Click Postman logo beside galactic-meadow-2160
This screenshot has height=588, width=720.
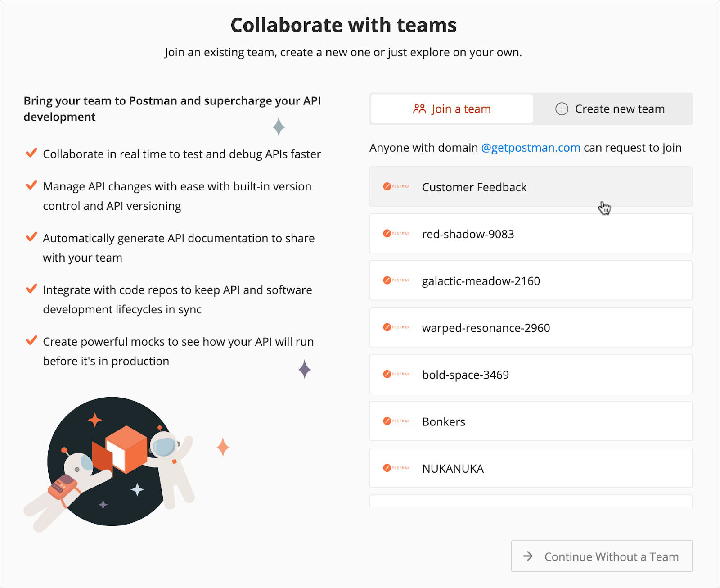tap(396, 280)
